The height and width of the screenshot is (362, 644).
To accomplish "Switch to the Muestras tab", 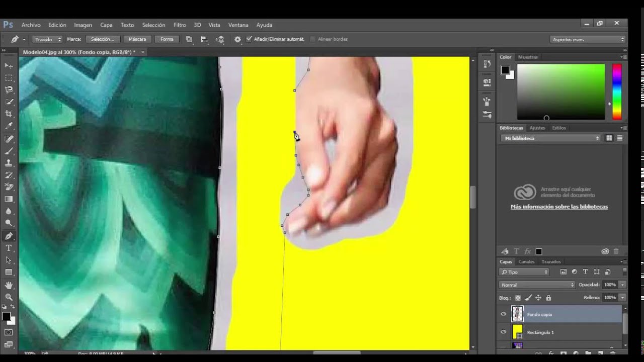I will point(528,57).
